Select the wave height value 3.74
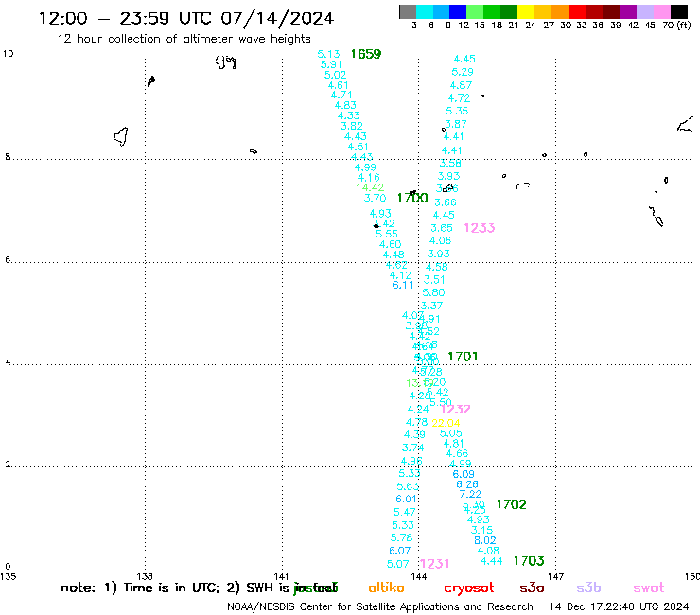This screenshot has width=700, height=615. click(x=413, y=448)
